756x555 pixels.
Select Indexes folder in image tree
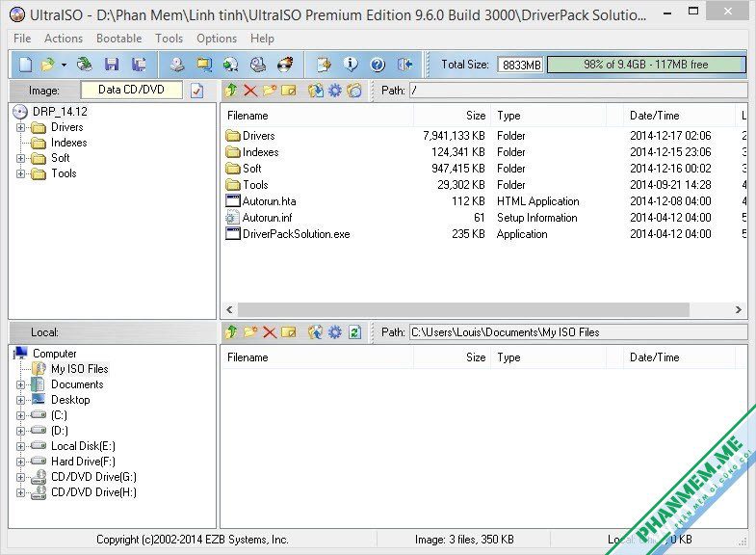tap(69, 143)
